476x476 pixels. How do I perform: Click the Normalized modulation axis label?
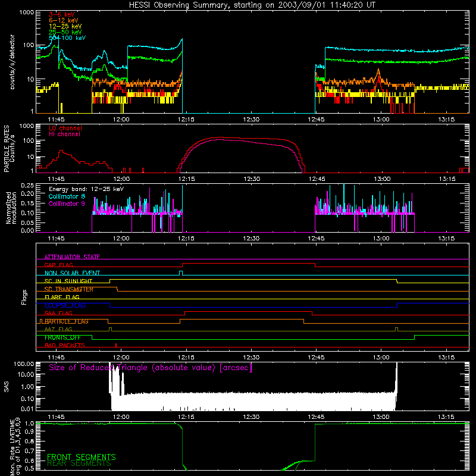pos(11,208)
